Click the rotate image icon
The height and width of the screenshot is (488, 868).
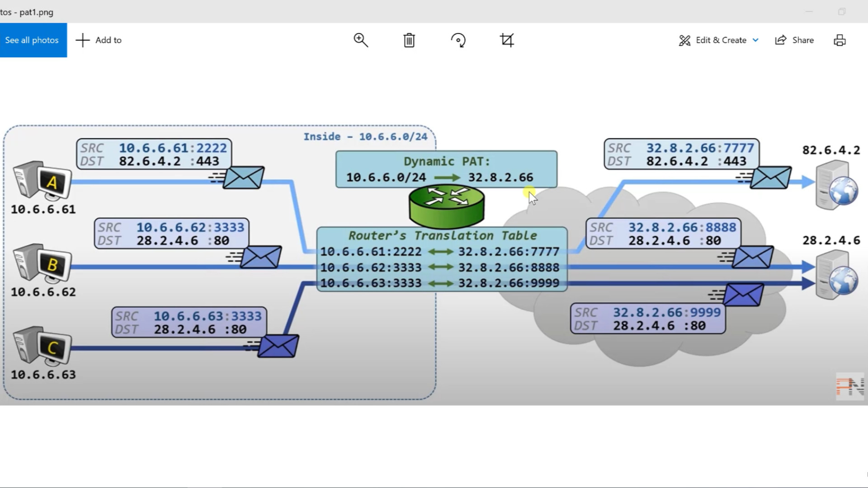coord(458,40)
